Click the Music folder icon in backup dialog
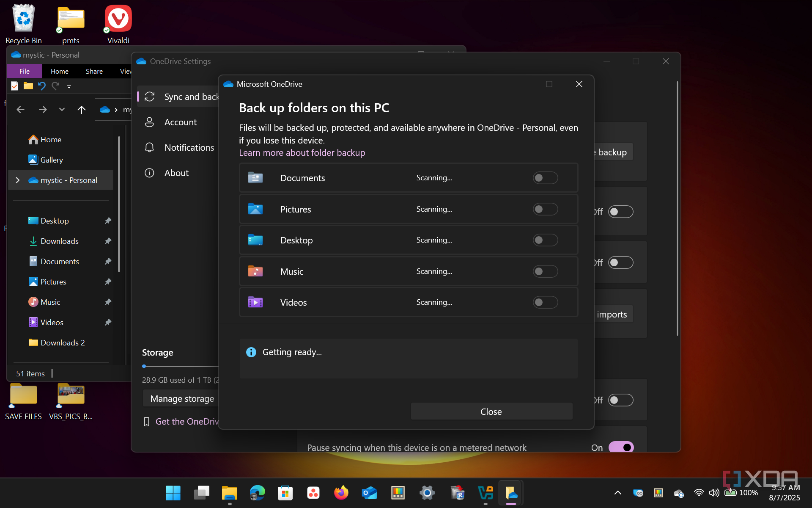Screen dimensions: 812x508 (255, 271)
